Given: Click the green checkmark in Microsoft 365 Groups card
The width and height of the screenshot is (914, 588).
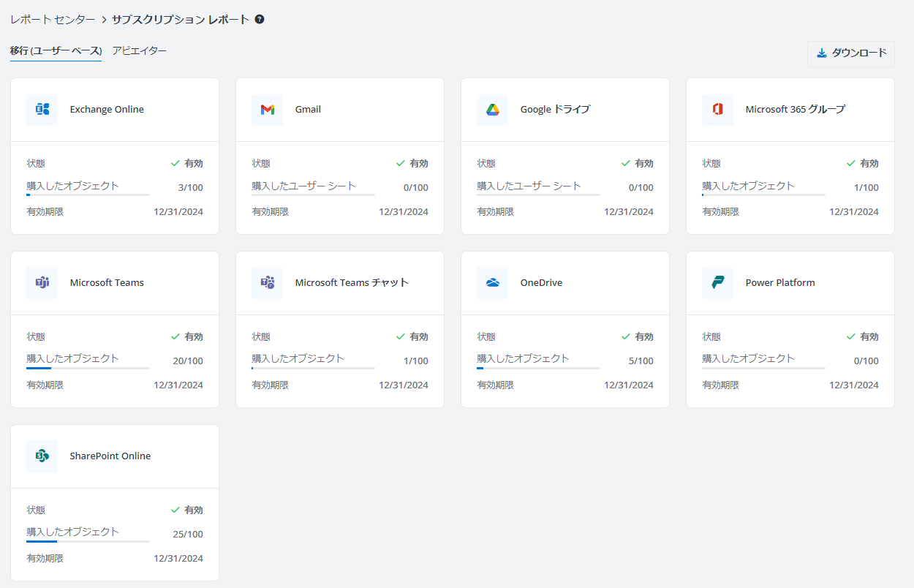Looking at the screenshot, I should [x=851, y=163].
